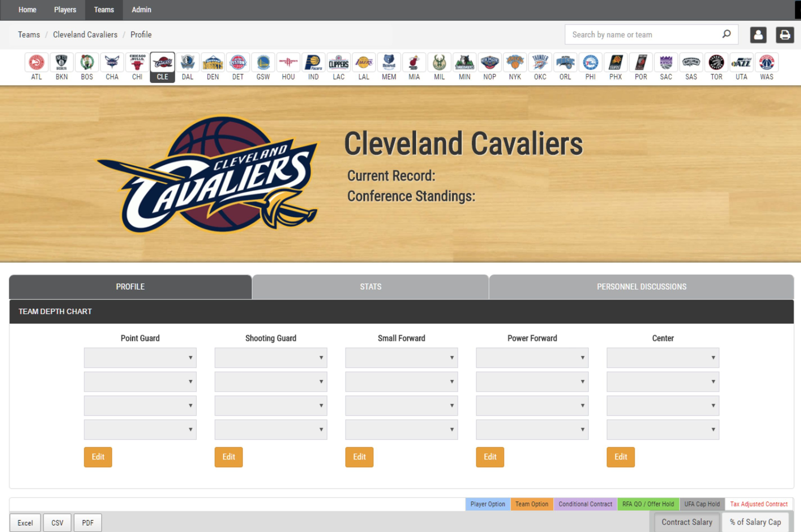Click the search magnifier icon
Viewport: 801px width, 532px height.
[726, 34]
